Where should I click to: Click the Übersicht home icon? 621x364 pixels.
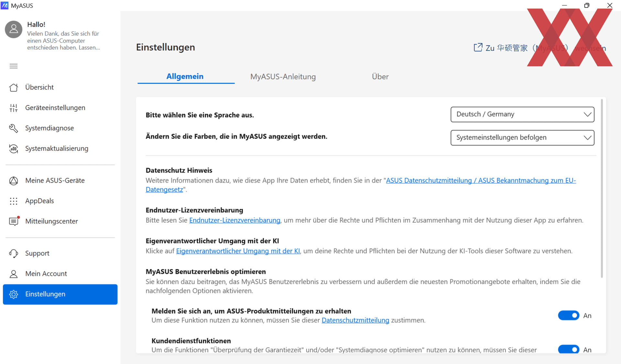click(14, 87)
